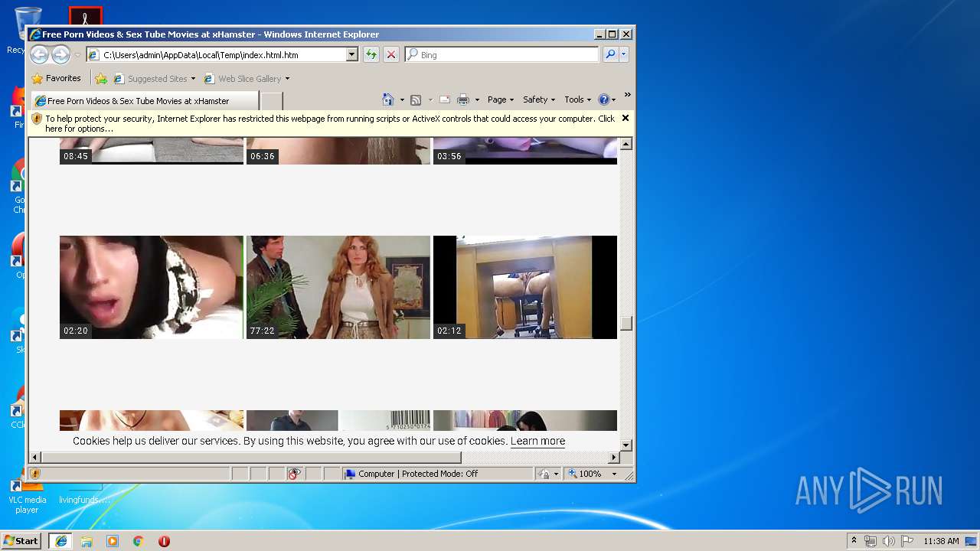This screenshot has width=980, height=551.
Task: Open the volume speaker tray icon
Action: pyautogui.click(x=889, y=541)
